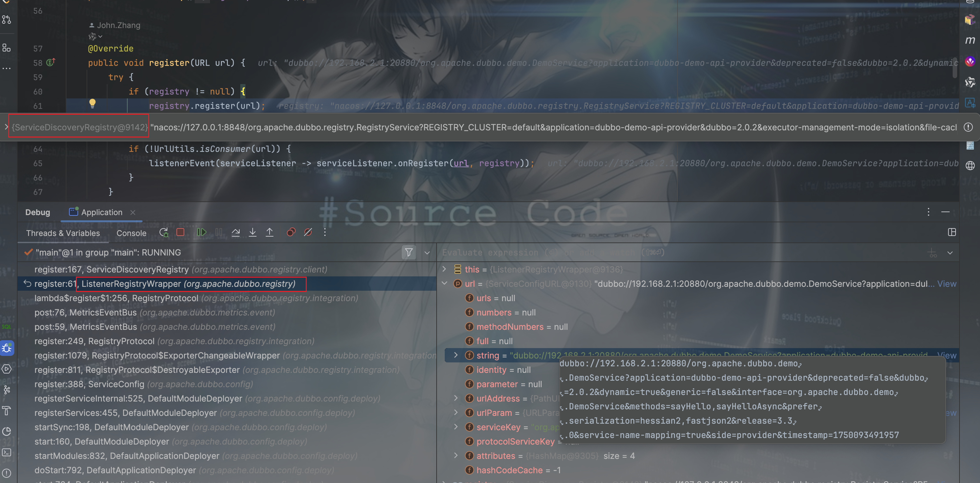Open the Tongyi Lingma assistant sidebar icon
This screenshot has height=483, width=980.
[x=970, y=82]
